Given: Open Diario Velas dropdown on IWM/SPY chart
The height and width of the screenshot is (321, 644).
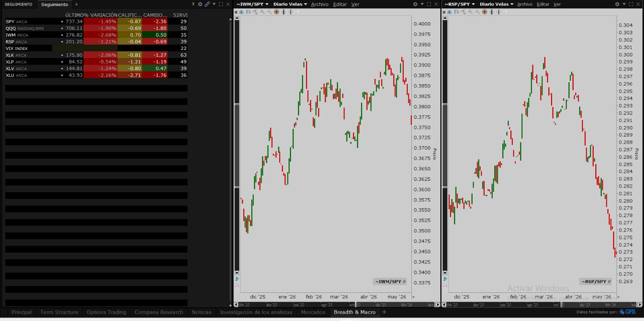Looking at the screenshot, I should coord(290,4).
